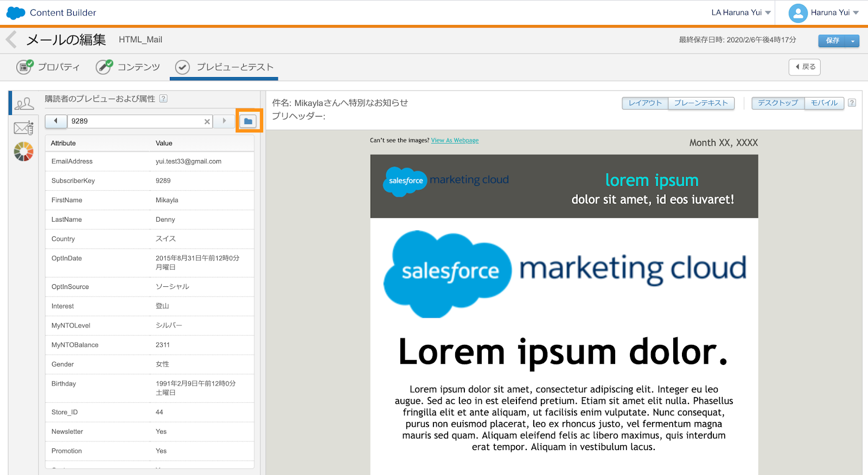Screen dimensions: 868x475
Task: Click the Content Builder title
Action: click(x=63, y=12)
